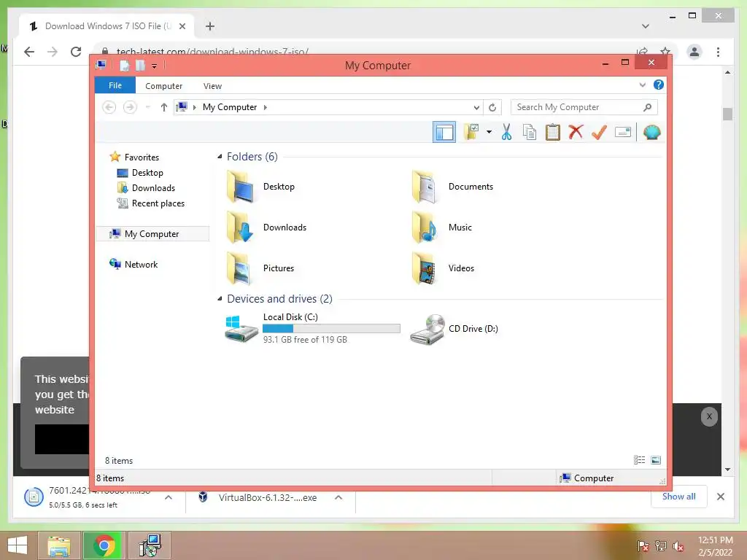Open Windows Start button

click(x=18, y=545)
